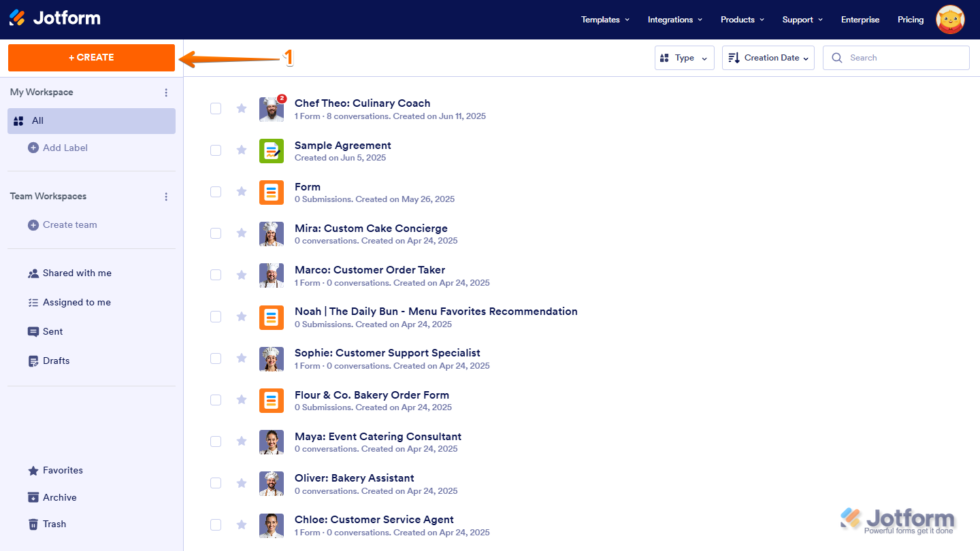Open Sophie: Customer Support Specialist
This screenshot has height=551, width=980.
387,353
